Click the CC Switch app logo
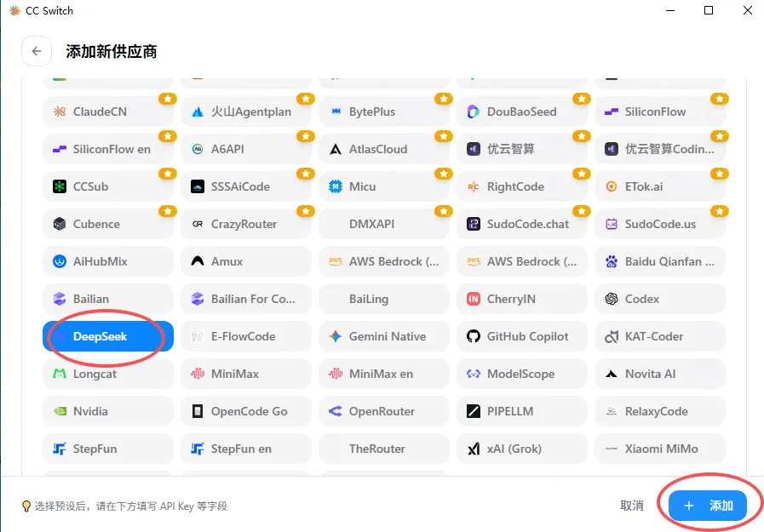764x532 pixels. tap(14, 11)
